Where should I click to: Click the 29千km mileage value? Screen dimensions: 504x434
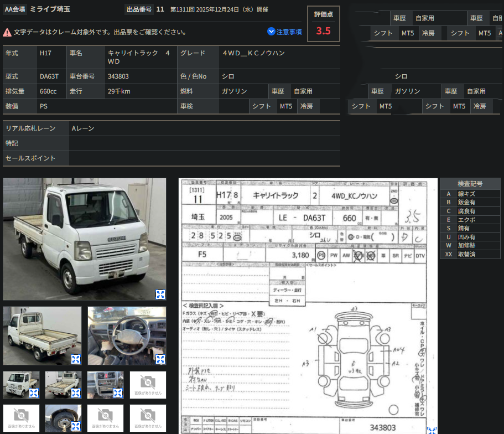pos(119,91)
